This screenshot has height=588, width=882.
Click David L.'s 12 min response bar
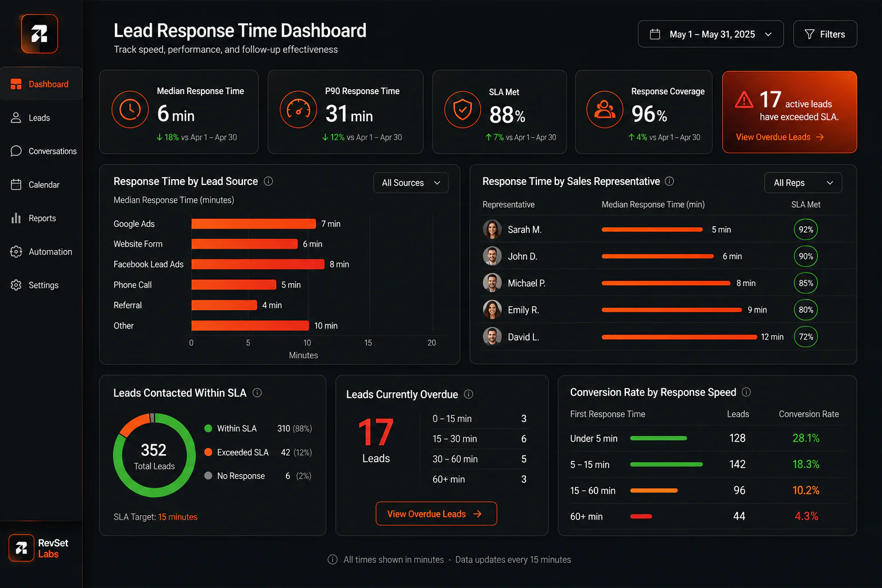coord(679,337)
